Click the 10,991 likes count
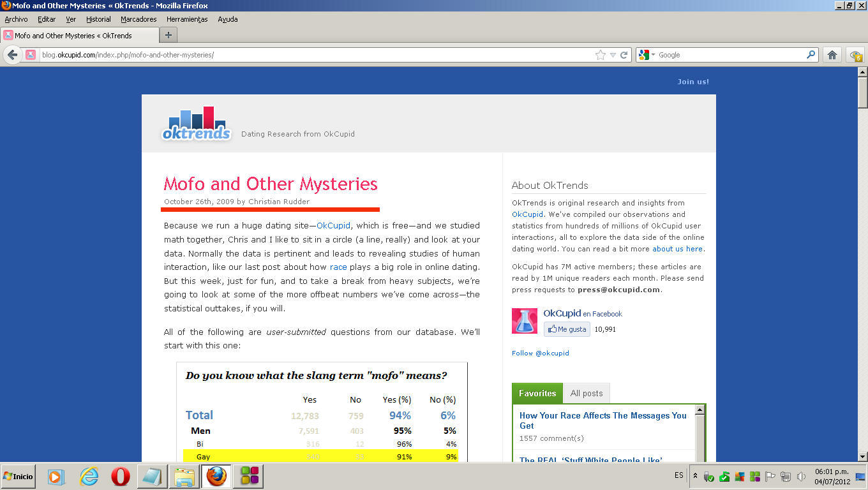The image size is (868, 490). (x=605, y=329)
